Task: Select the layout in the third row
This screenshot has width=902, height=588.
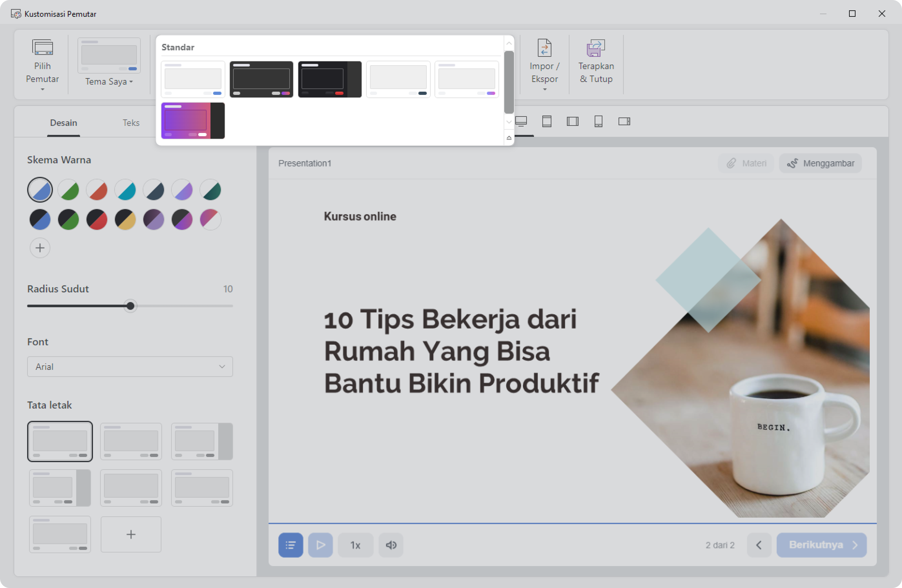Action: 60,534
